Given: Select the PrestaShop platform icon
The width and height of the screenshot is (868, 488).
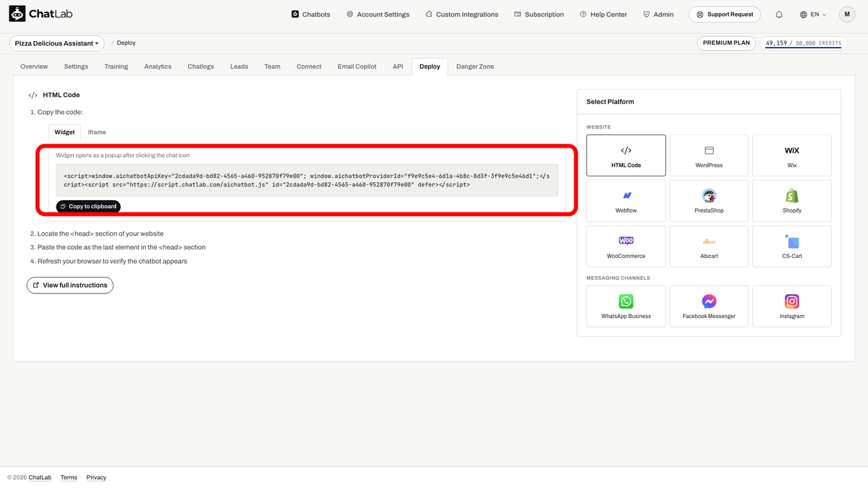Looking at the screenshot, I should click(709, 196).
